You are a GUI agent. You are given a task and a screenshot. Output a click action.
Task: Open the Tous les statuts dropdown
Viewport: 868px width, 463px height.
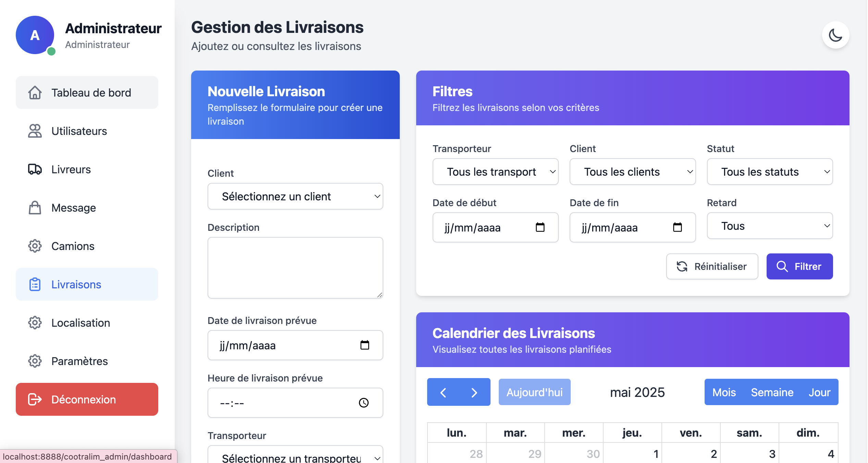coord(770,172)
